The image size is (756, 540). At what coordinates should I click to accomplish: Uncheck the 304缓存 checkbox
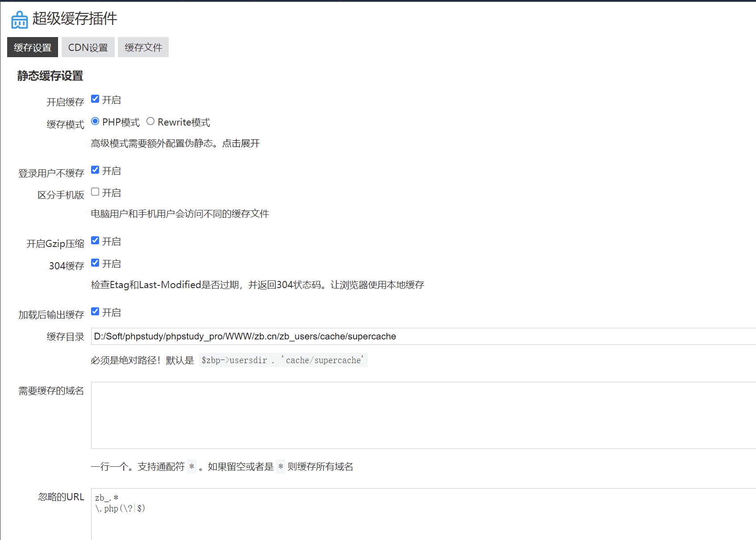click(95, 263)
